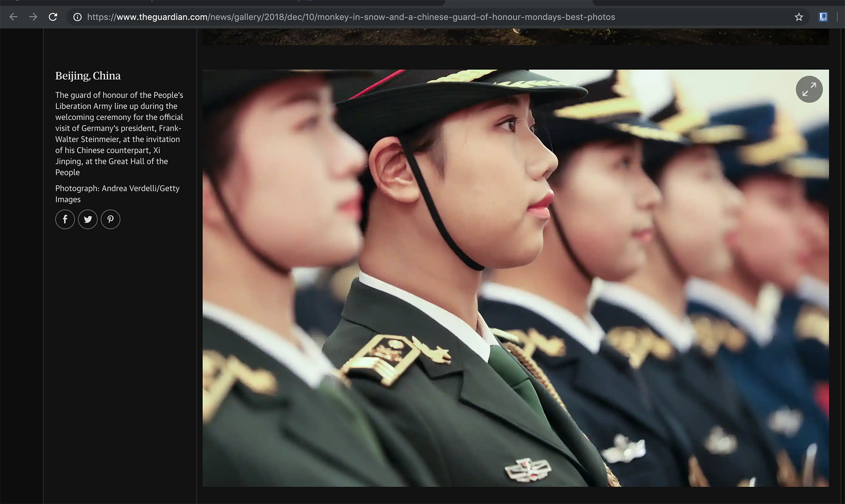View site information icon

[x=77, y=17]
